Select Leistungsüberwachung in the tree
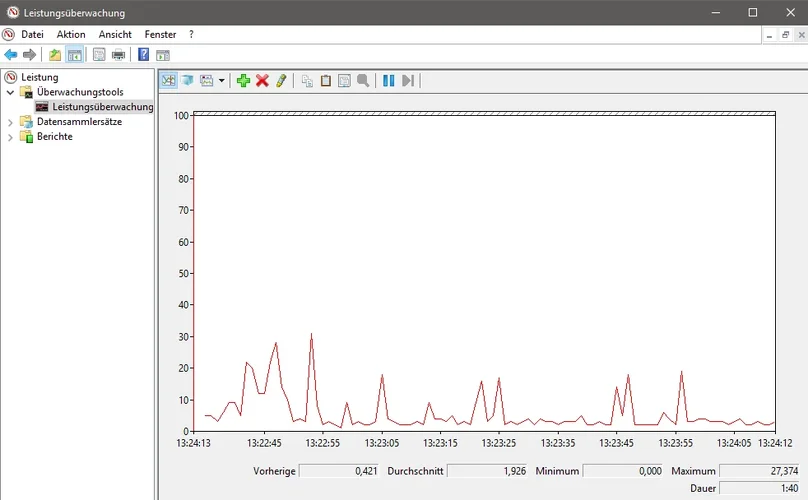This screenshot has height=500, width=808. [x=102, y=107]
